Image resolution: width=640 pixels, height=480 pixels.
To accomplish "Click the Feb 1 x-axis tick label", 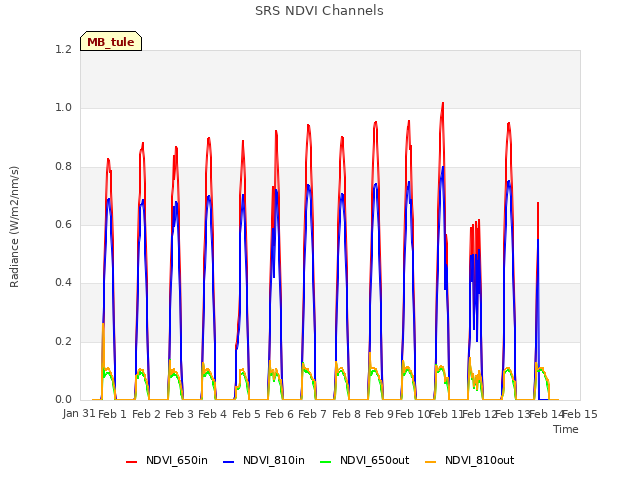I will 113,414.
